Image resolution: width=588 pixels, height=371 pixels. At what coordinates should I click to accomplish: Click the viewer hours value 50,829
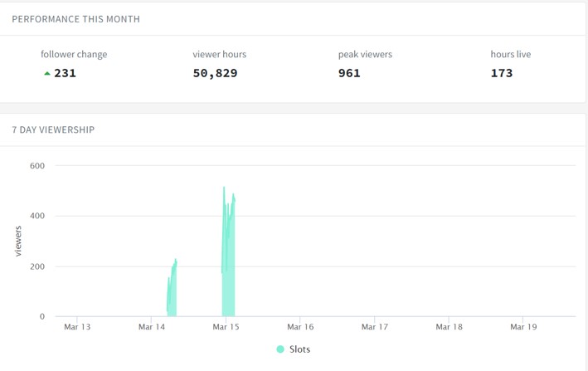215,73
